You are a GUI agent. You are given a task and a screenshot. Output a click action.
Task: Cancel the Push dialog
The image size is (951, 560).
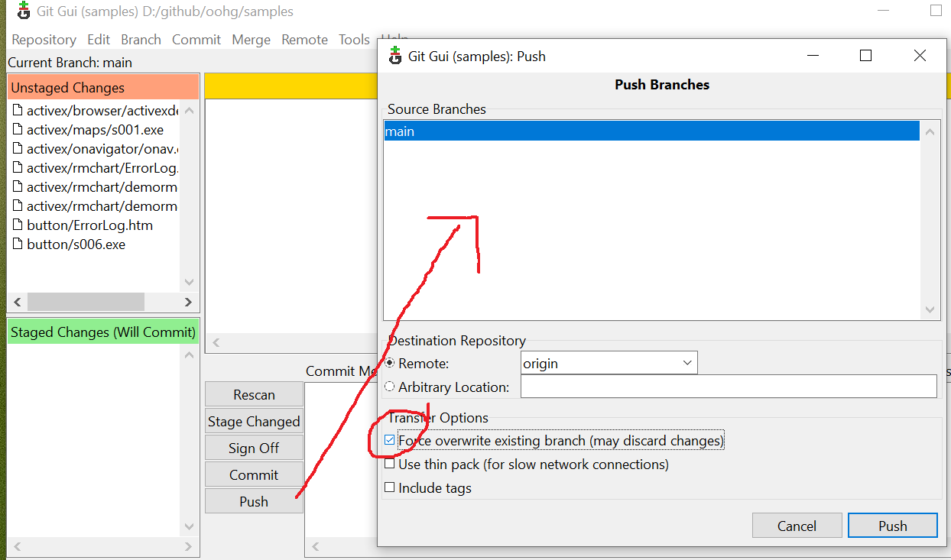pyautogui.click(x=797, y=526)
